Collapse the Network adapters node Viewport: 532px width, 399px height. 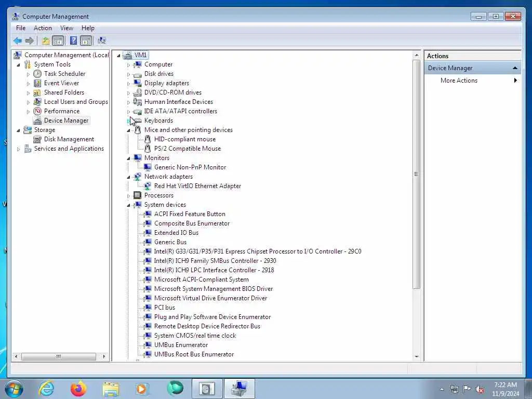128,177
